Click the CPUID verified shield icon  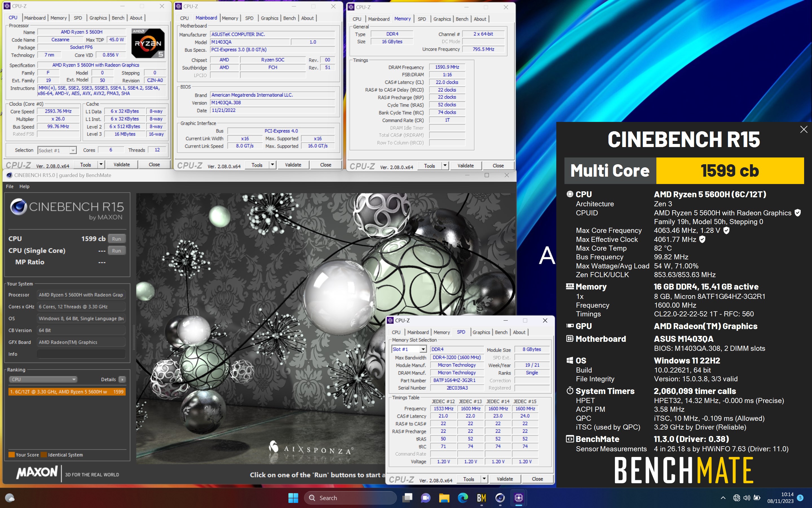798,213
